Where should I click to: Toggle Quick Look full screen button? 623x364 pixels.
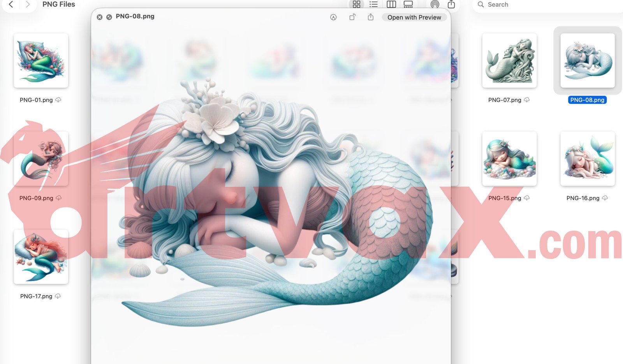(x=109, y=17)
